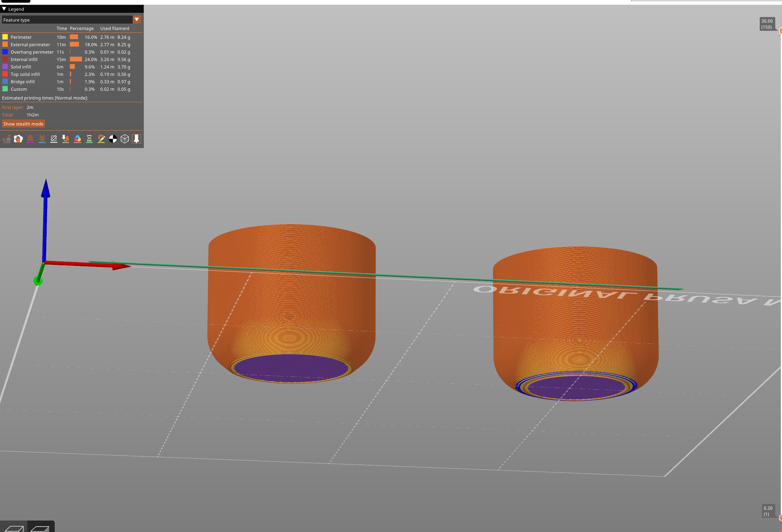Toggle shells cube icon
782x532 pixels.
tap(125, 139)
